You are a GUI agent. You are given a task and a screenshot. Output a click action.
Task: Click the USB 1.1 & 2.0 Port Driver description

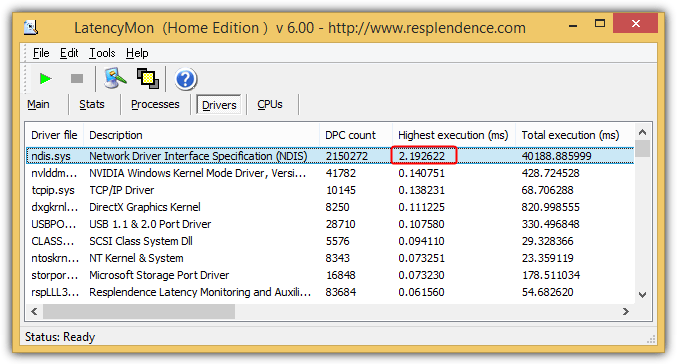pos(150,224)
